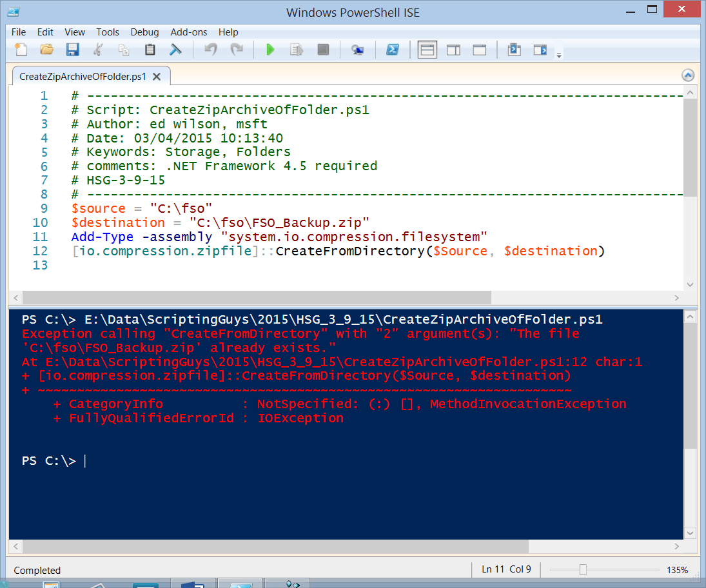Click console pane horizontal scroll left arrow
Image resolution: width=706 pixels, height=588 pixels.
click(15, 546)
